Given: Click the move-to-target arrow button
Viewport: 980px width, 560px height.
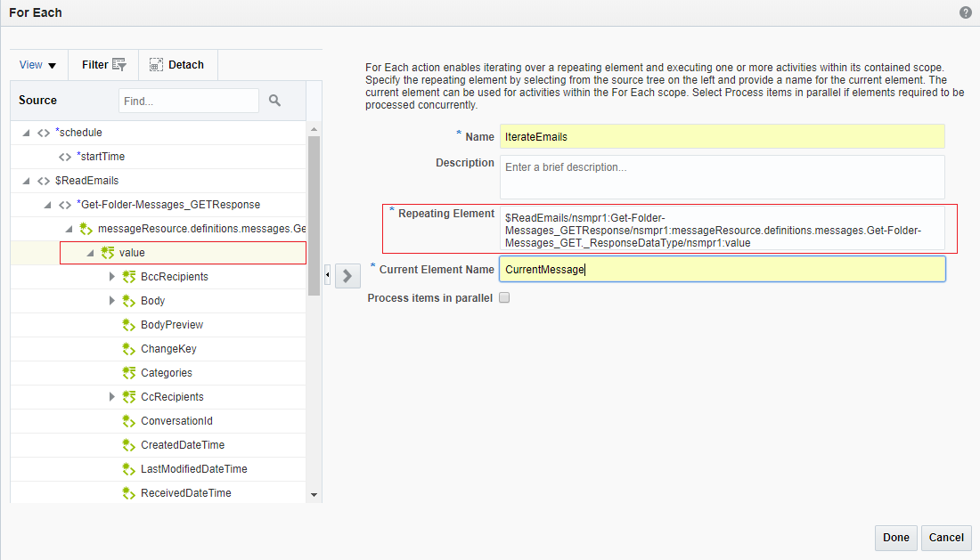Looking at the screenshot, I should 347,276.
